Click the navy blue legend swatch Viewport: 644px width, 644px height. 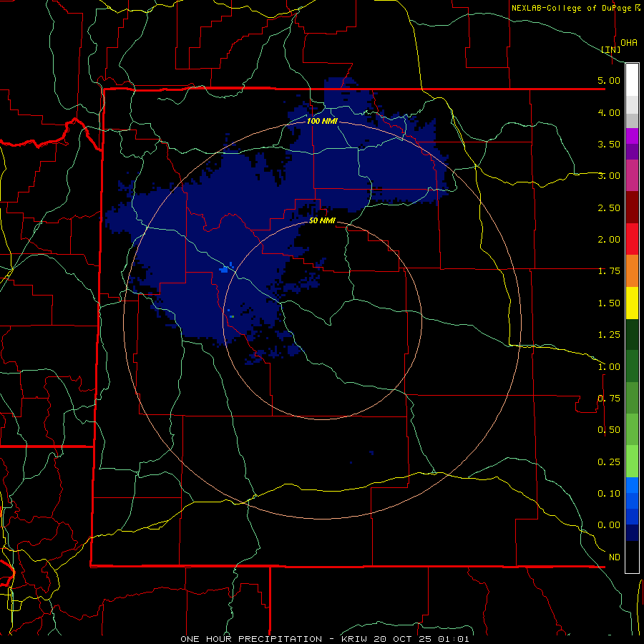click(x=632, y=532)
